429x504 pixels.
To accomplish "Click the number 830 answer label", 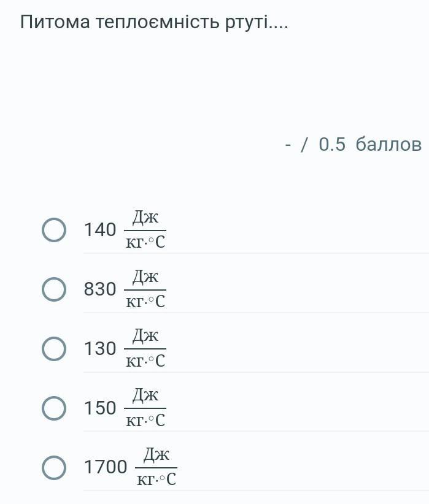I will (100, 289).
